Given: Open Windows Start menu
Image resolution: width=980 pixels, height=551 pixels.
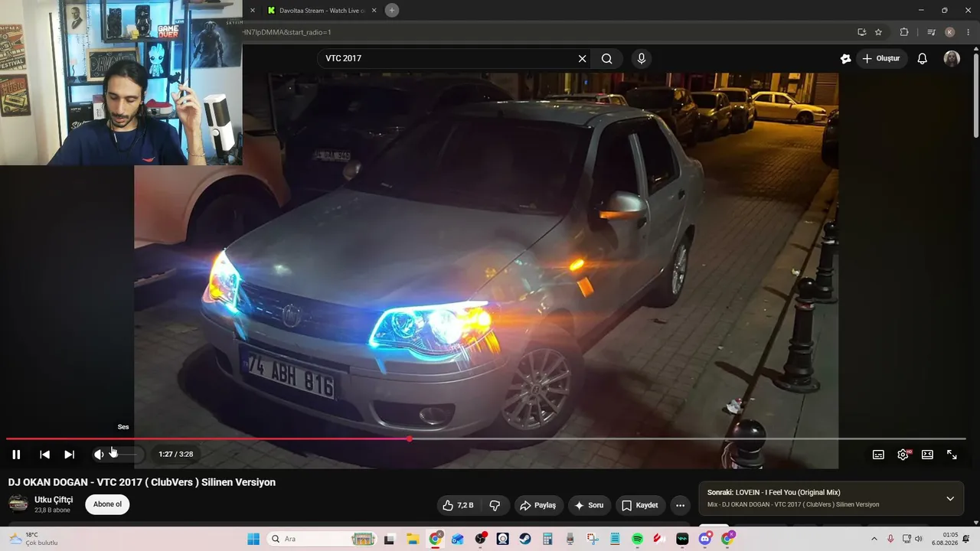Looking at the screenshot, I should point(253,539).
